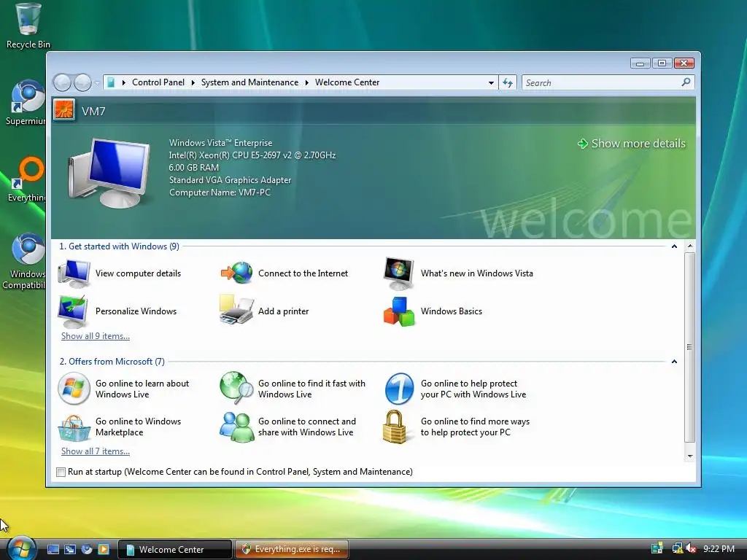Viewport: 747px width, 560px height.
Task: Click the 9:22 PM taskbar clock
Action: pyautogui.click(x=719, y=548)
